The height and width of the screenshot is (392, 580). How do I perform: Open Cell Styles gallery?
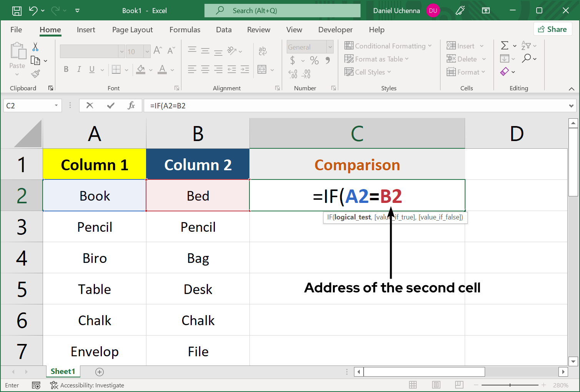click(367, 72)
